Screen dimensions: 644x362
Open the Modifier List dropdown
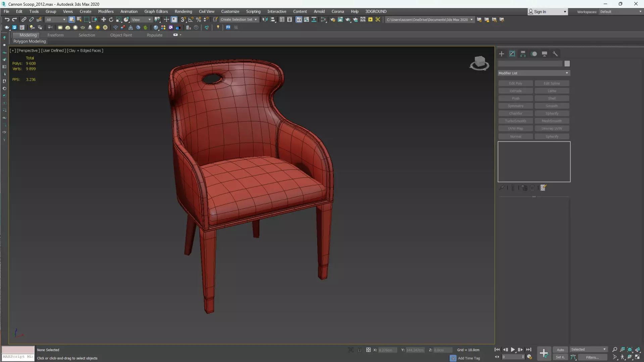pos(534,73)
